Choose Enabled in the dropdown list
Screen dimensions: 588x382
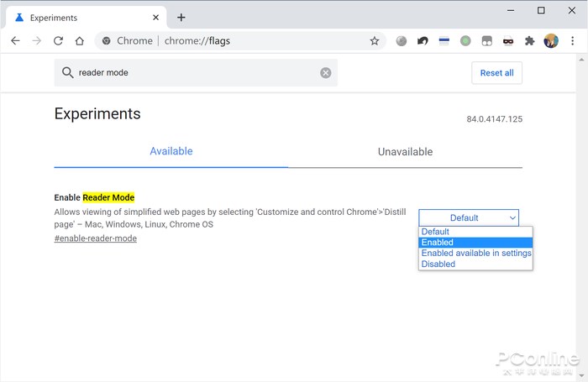pos(475,243)
